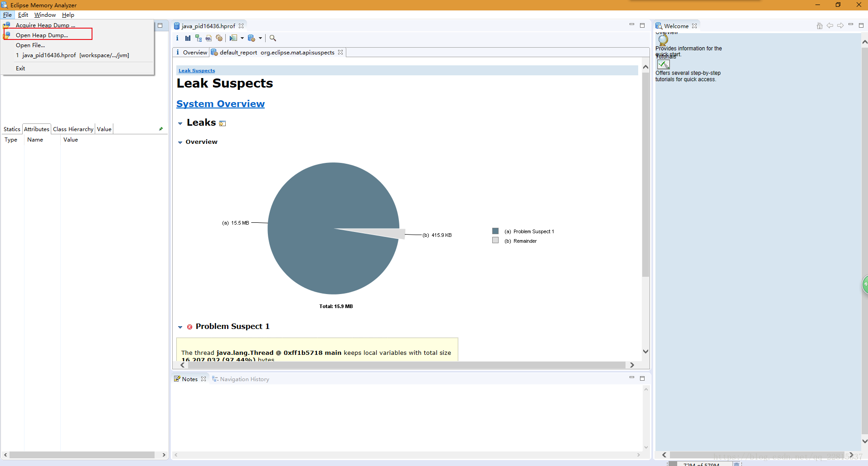Viewport: 868px width, 466px height.
Task: Open the System Overview link
Action: point(220,104)
